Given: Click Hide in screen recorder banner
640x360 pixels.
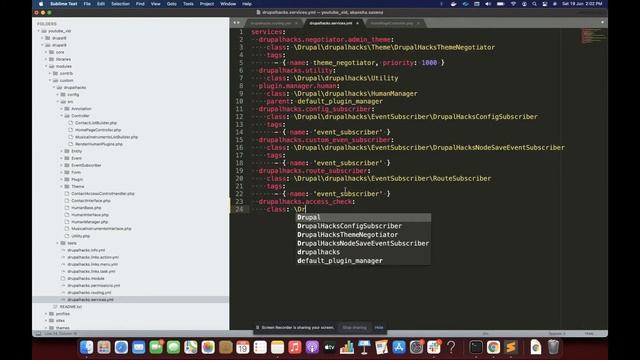Looking at the screenshot, I should click(x=379, y=327).
